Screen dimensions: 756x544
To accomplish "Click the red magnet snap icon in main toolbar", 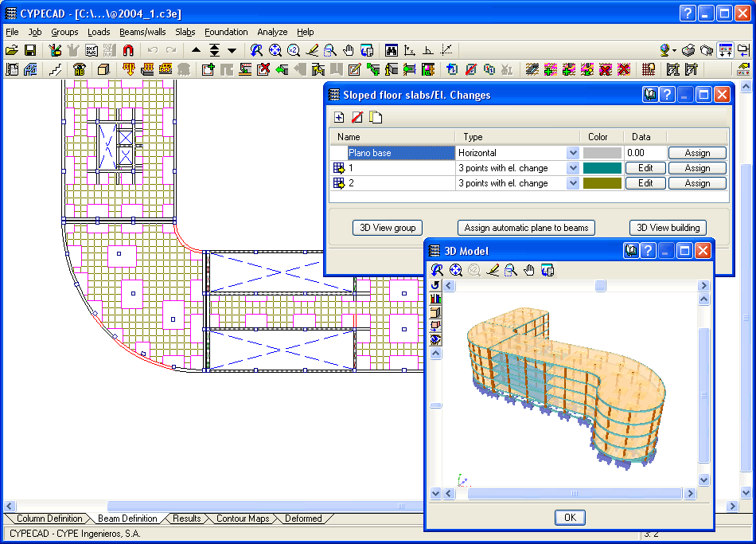I will [128, 50].
